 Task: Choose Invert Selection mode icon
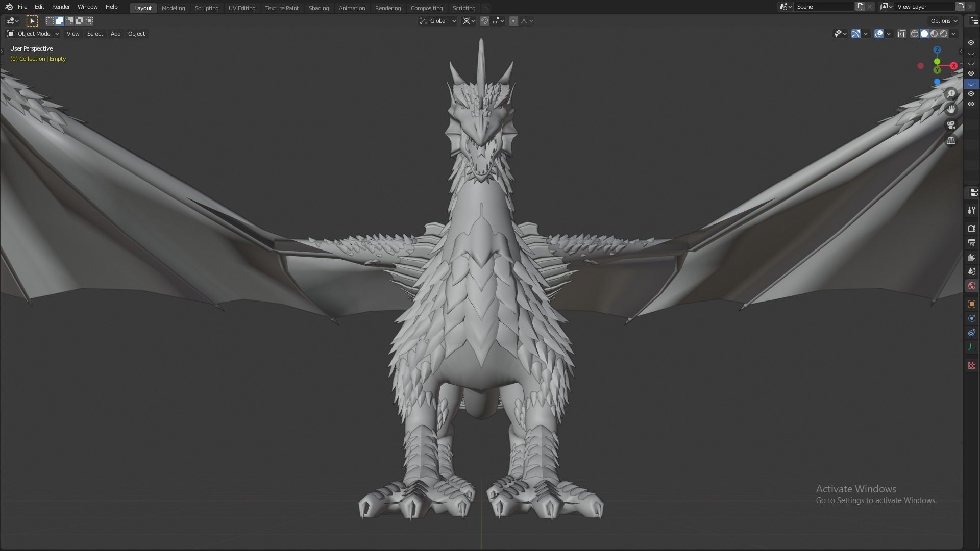coord(79,21)
